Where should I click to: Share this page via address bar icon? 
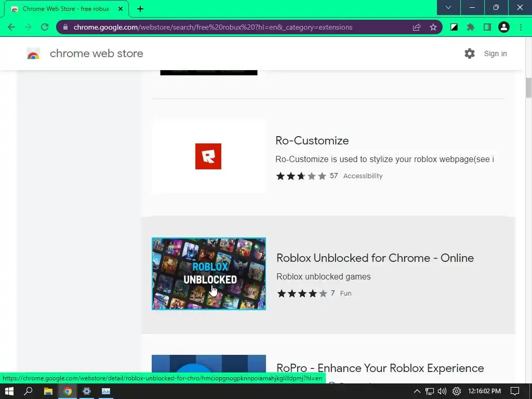pos(417,27)
